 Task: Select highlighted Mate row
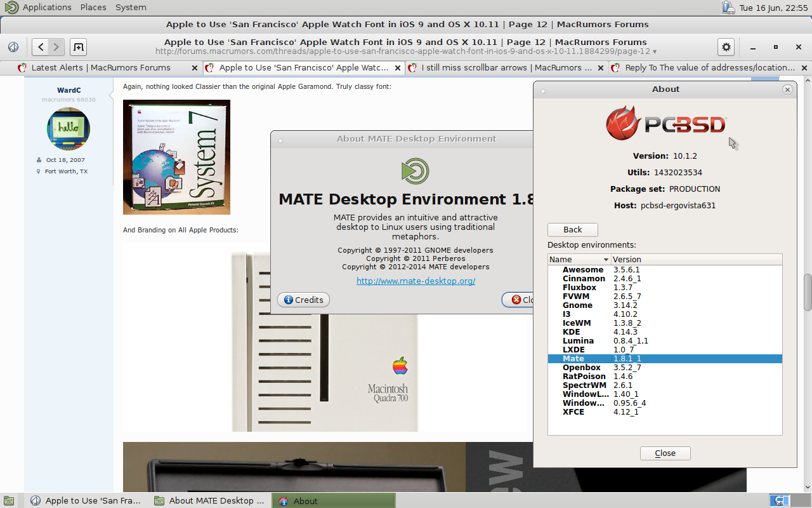(x=665, y=359)
